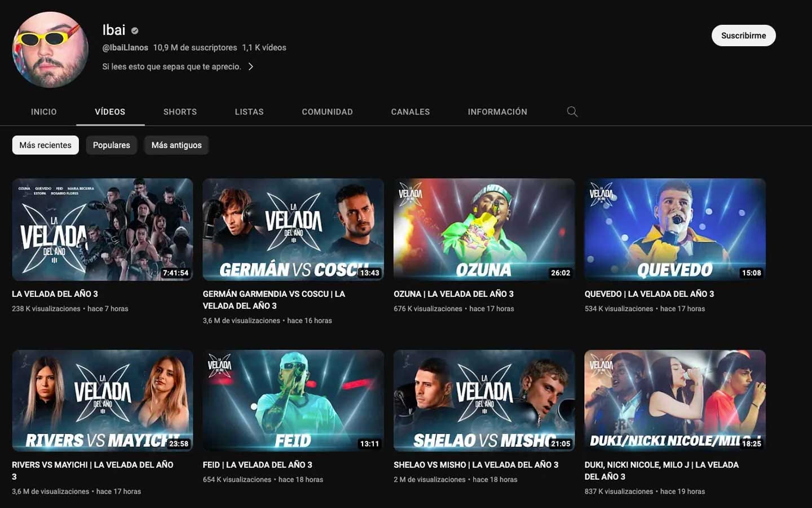Click the '1,1 K vídeos' count
Screen dimensions: 812x508
[x=264, y=48]
